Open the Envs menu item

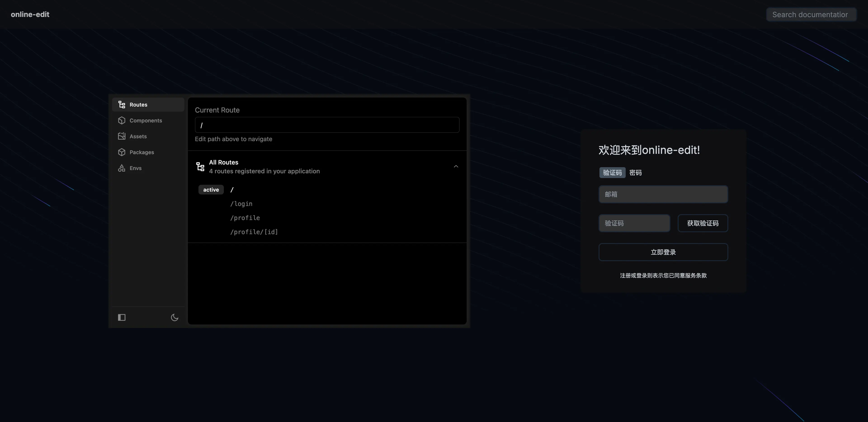pos(148,168)
